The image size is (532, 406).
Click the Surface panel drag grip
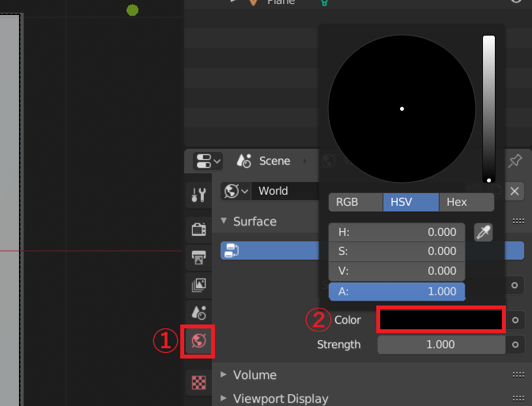tap(518, 222)
